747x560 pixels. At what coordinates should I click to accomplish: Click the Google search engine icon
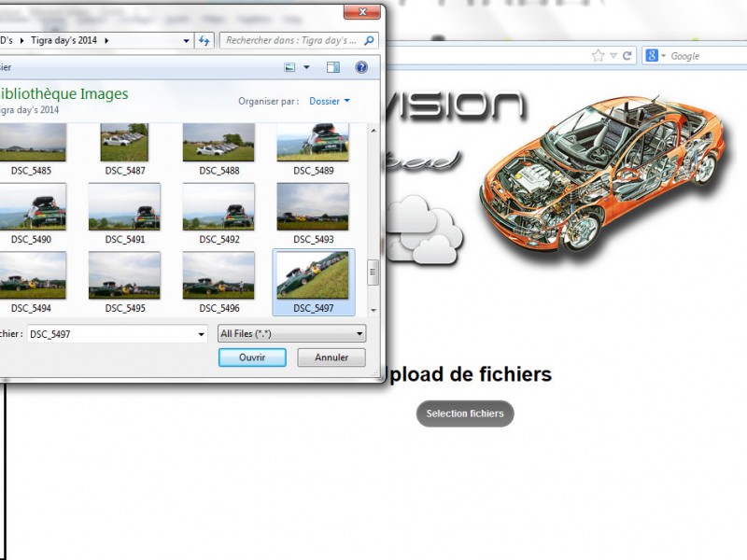point(652,56)
